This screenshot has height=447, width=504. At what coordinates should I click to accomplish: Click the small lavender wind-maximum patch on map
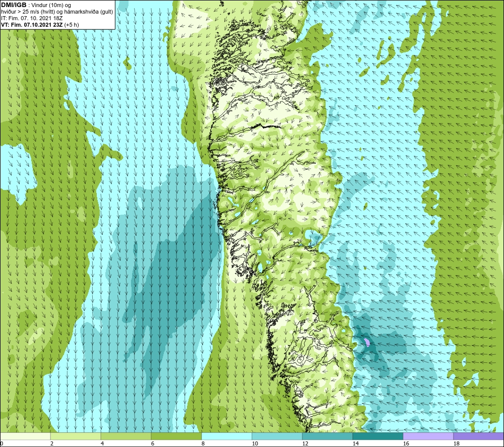(367, 342)
